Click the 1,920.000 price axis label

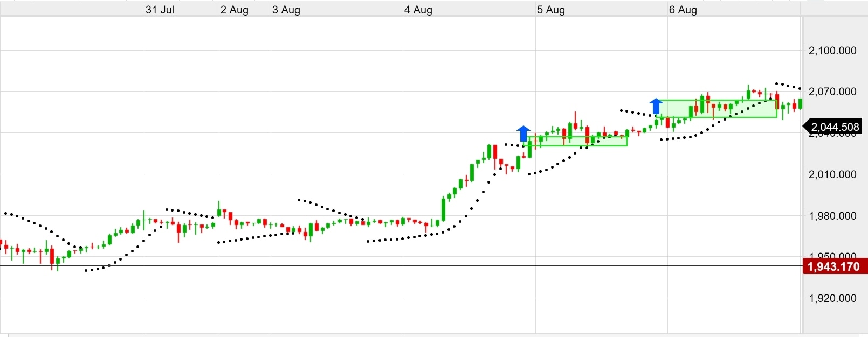click(x=832, y=298)
